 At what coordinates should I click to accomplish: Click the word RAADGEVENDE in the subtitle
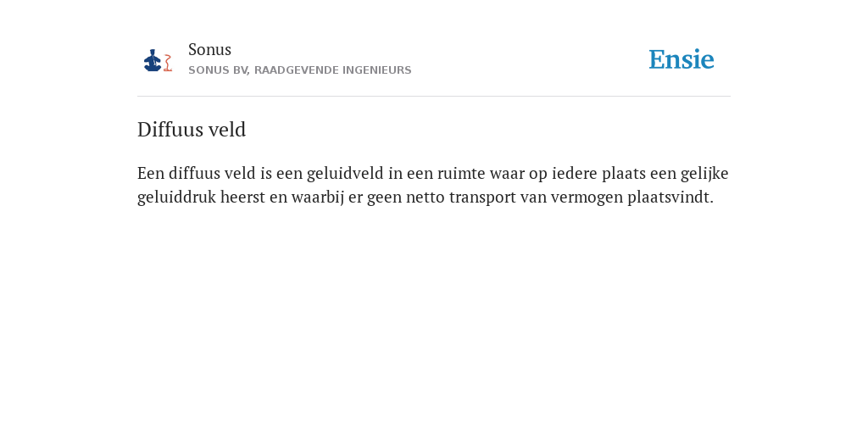pos(294,70)
